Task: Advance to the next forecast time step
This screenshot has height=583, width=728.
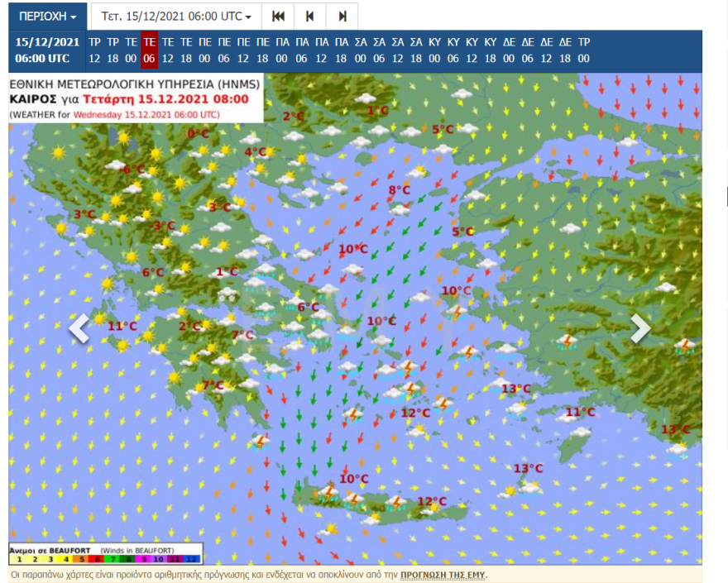Action: click(x=342, y=17)
